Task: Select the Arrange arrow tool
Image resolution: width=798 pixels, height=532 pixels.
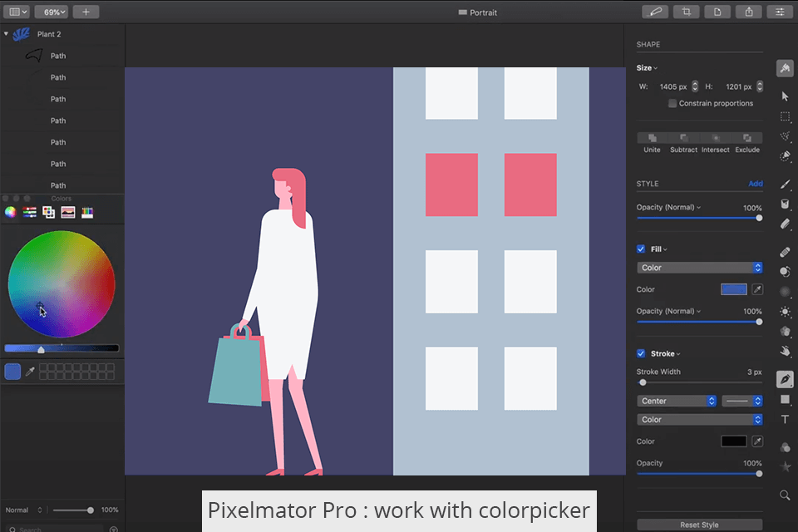Action: [x=785, y=96]
